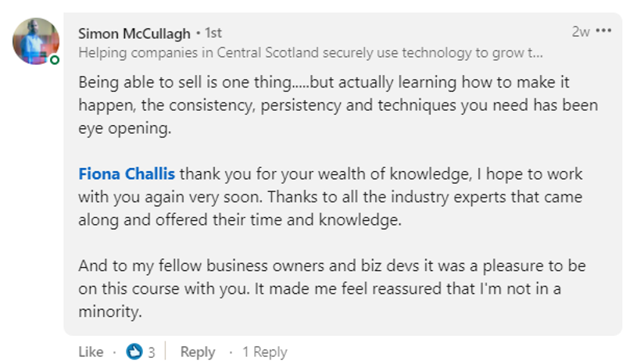The height and width of the screenshot is (364, 637).
Task: Expand the 1 Reply thread
Action: click(264, 352)
